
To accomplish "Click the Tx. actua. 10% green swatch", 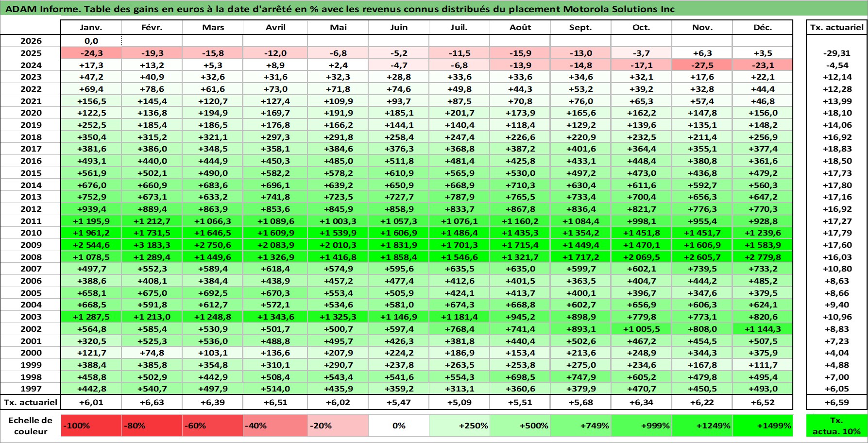I will [836, 426].
